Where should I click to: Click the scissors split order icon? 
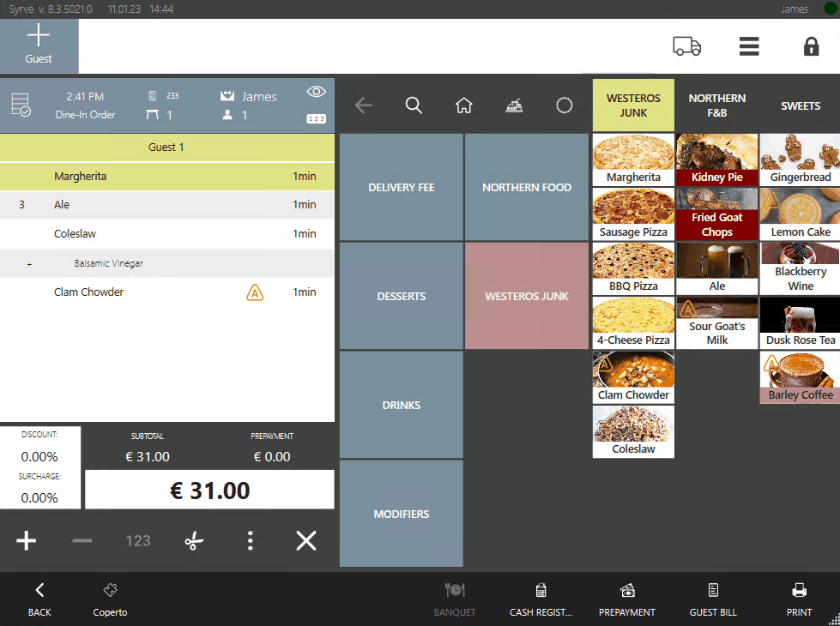(195, 540)
